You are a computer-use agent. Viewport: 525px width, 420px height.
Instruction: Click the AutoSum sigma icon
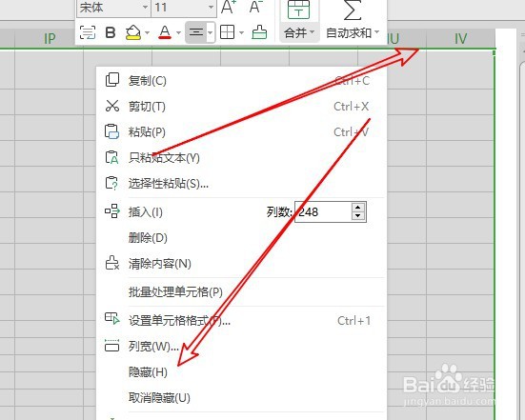[353, 10]
